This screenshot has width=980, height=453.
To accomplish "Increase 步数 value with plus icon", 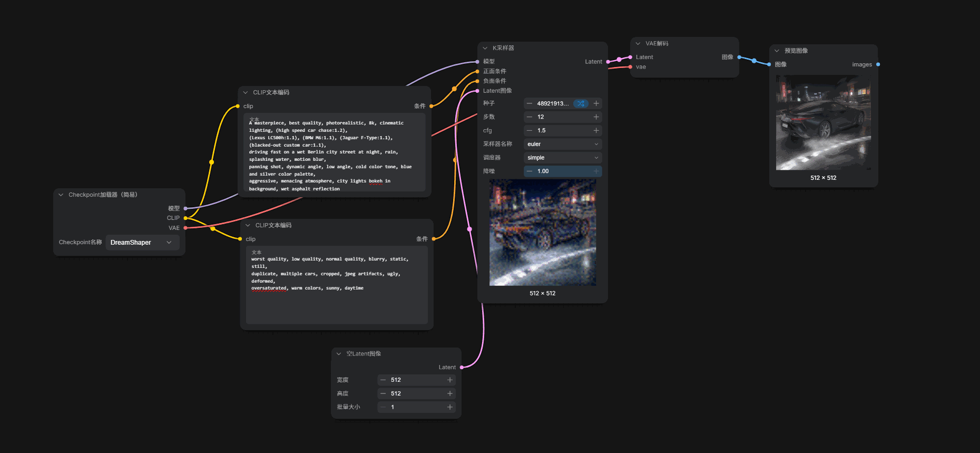I will pyautogui.click(x=596, y=117).
